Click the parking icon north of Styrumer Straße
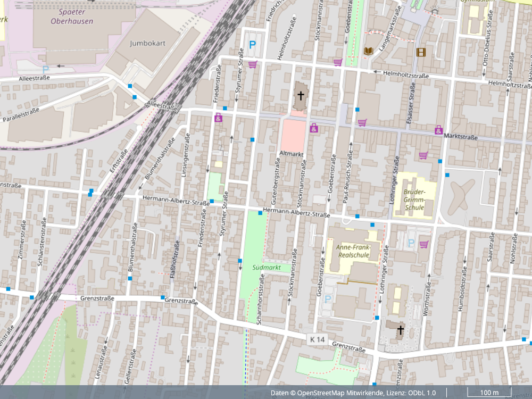The width and height of the screenshot is (532, 399). (x=252, y=45)
